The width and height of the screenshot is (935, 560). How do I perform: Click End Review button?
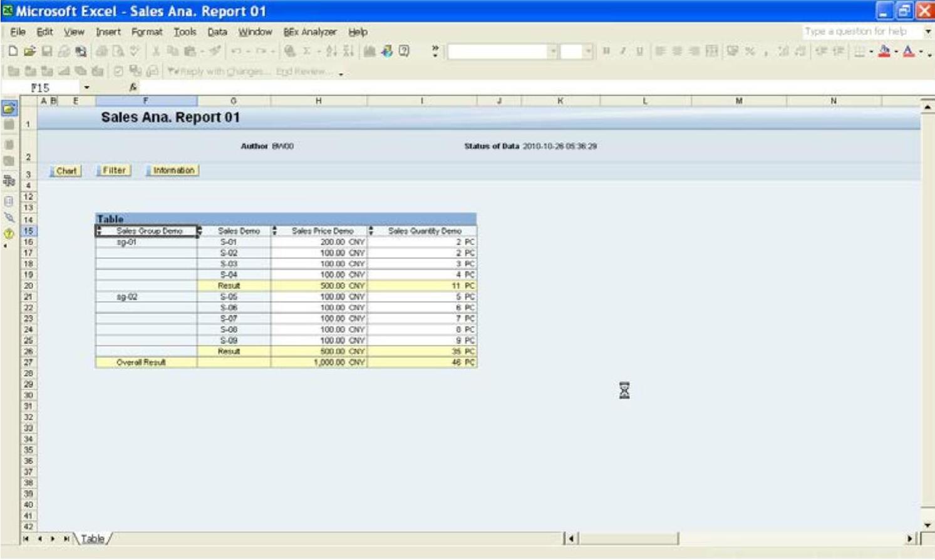click(x=303, y=71)
